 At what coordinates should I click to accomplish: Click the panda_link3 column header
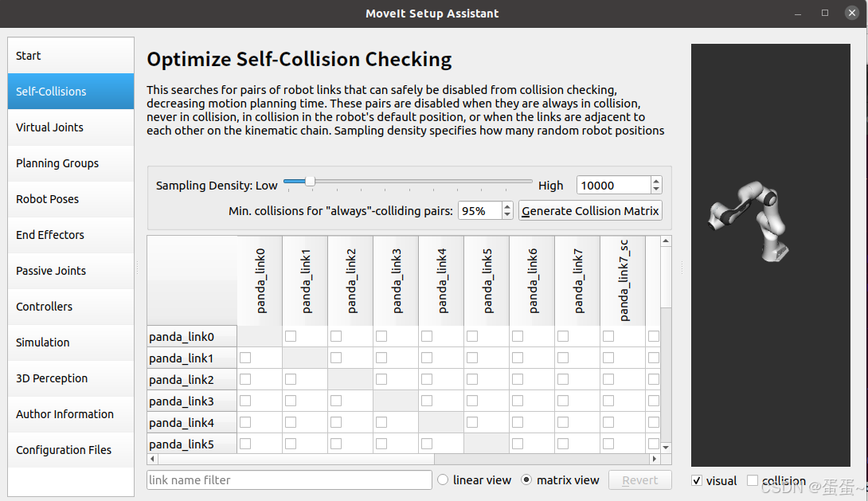pos(397,280)
